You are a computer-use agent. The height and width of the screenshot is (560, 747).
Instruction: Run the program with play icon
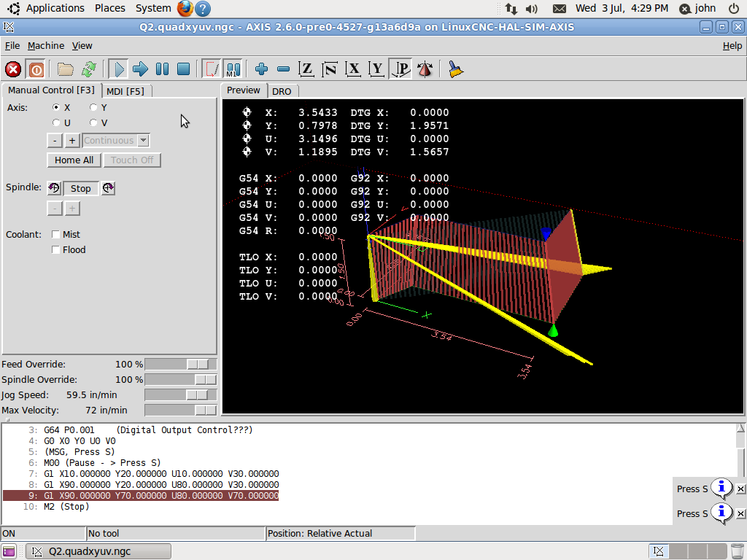tap(117, 69)
